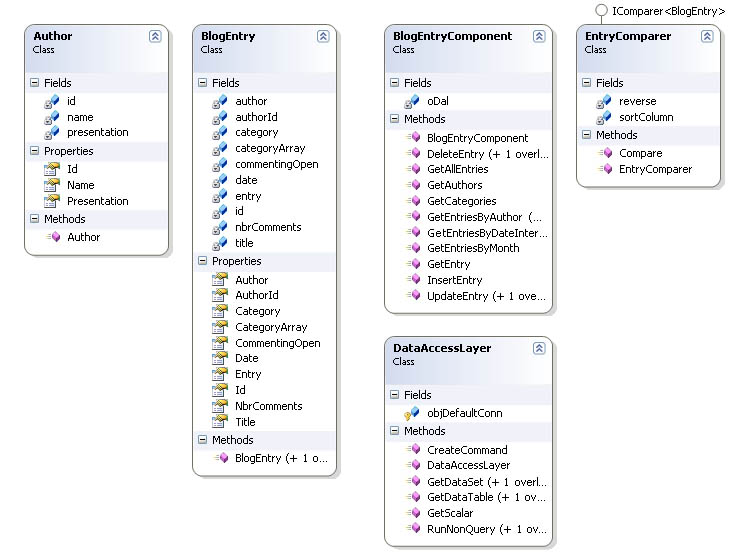
Task: Select the Name property in Author class
Action: click(x=81, y=185)
